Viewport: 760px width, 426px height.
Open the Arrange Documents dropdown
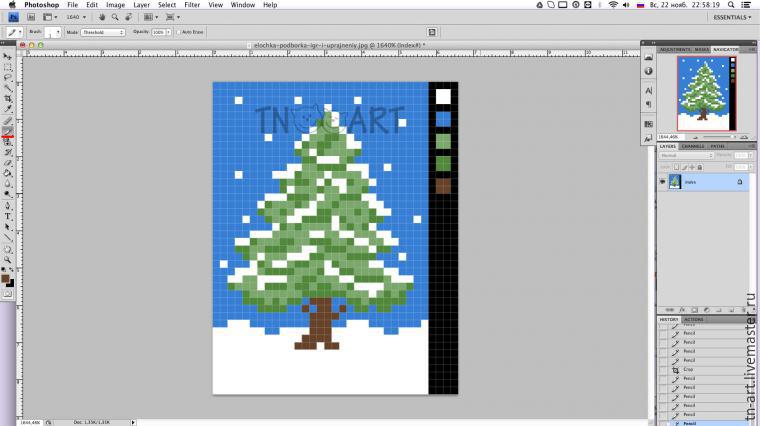(151, 17)
